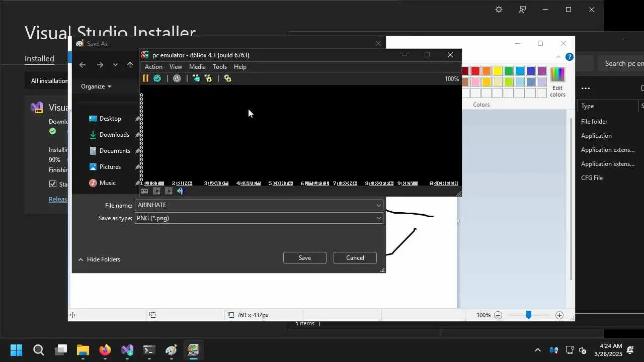The image size is (644, 362).
Task: Switch to Visual Studio Installer taskbar icon
Action: (x=127, y=350)
